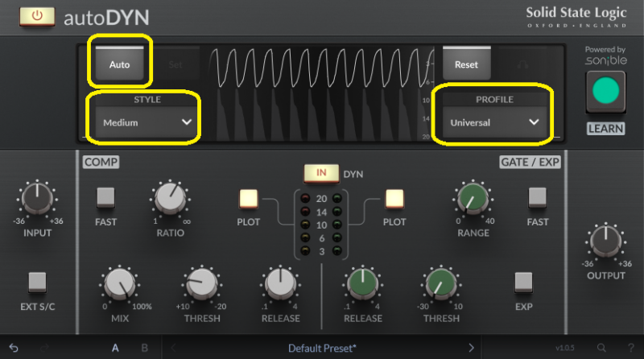Go to the previous preset arrow
The image size is (644, 359).
[x=174, y=348]
